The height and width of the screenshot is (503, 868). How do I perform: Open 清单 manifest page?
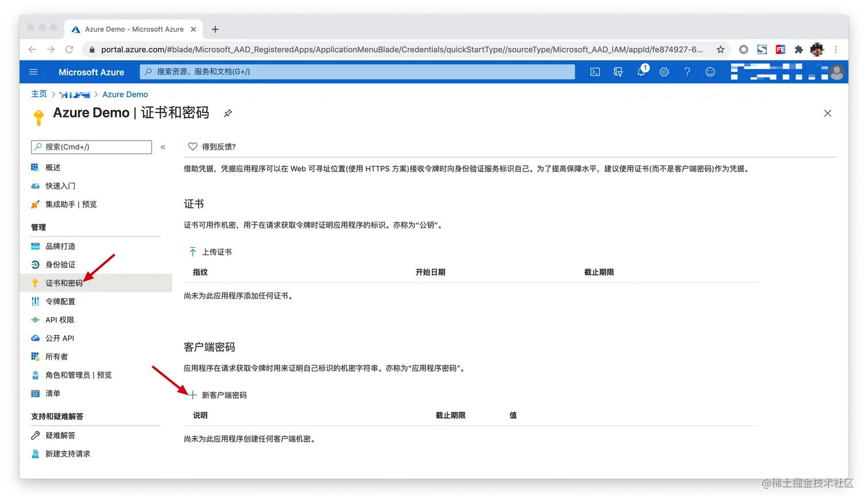tap(53, 393)
